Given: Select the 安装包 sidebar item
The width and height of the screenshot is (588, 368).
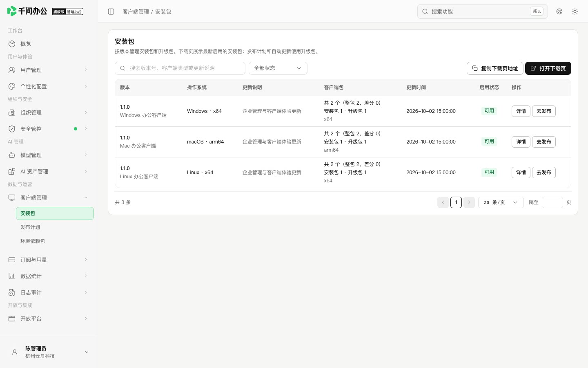Looking at the screenshot, I should click(55, 213).
